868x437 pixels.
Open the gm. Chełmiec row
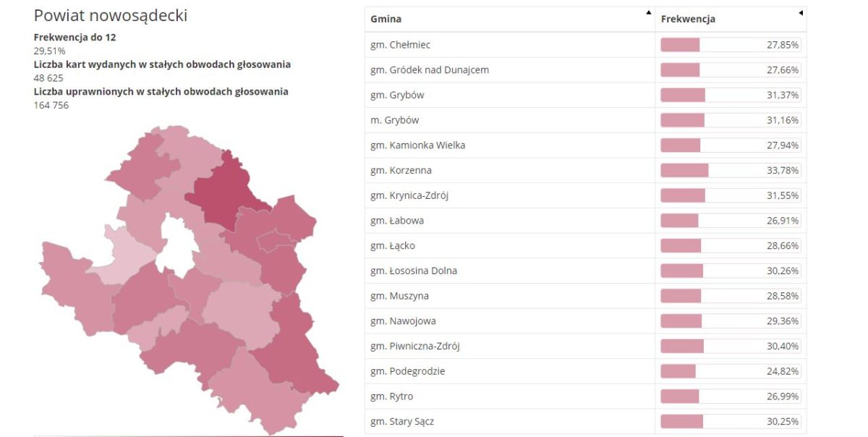400,45
